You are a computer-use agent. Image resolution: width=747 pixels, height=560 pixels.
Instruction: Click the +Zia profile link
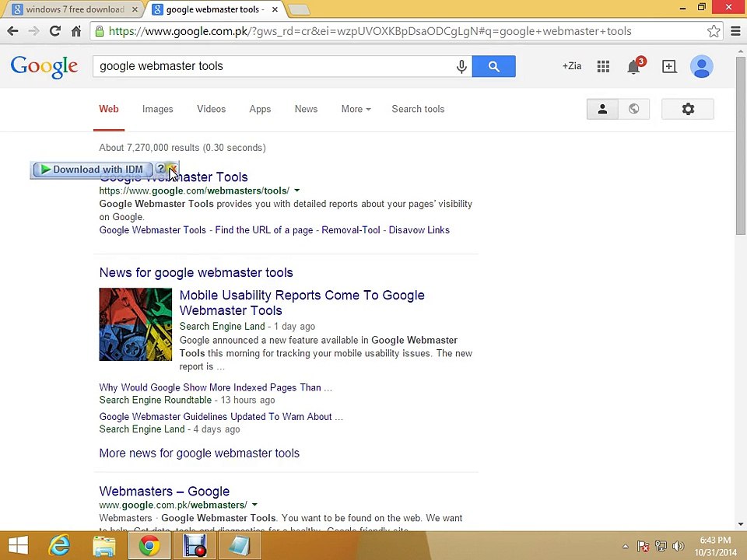click(572, 66)
